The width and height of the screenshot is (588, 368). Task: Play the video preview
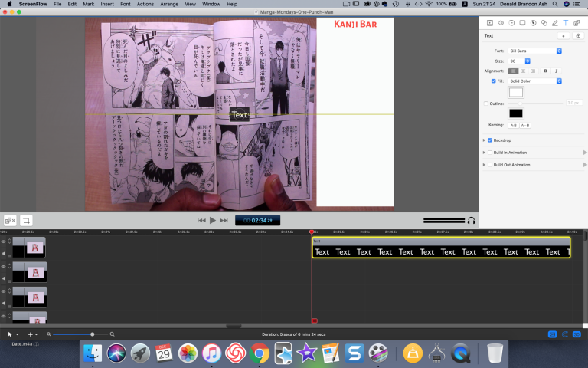(x=213, y=221)
